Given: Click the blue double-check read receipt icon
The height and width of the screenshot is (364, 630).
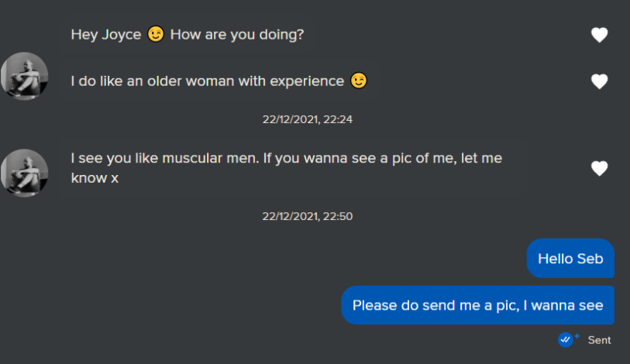Looking at the screenshot, I should (565, 339).
